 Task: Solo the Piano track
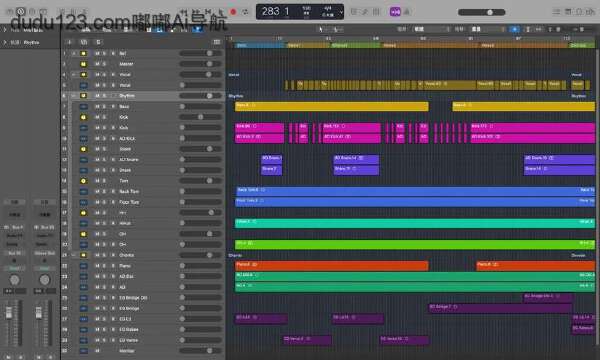pos(104,266)
